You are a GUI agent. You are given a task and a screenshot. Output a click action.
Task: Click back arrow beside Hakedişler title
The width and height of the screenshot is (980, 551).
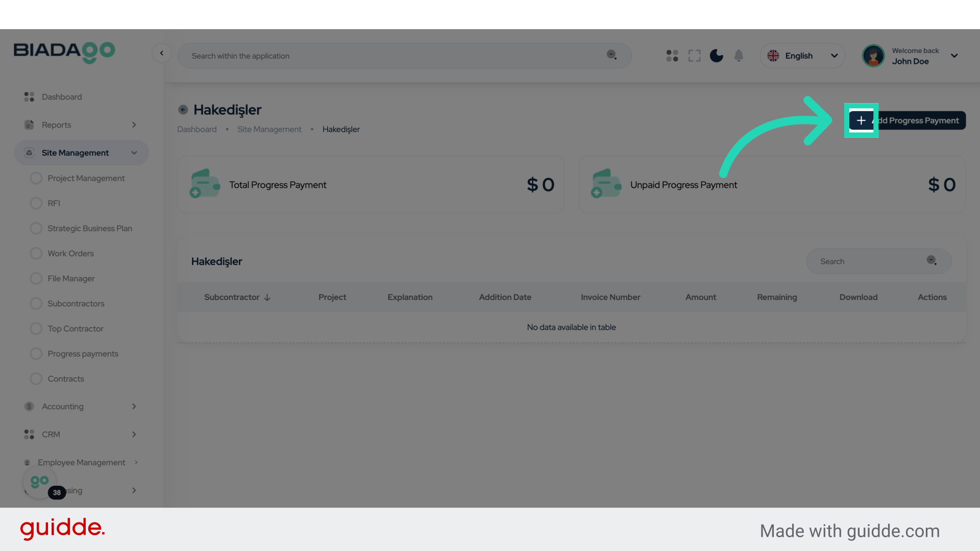[x=183, y=110]
